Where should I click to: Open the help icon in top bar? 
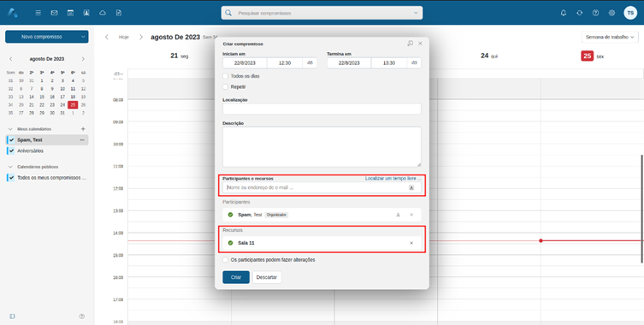pyautogui.click(x=595, y=13)
